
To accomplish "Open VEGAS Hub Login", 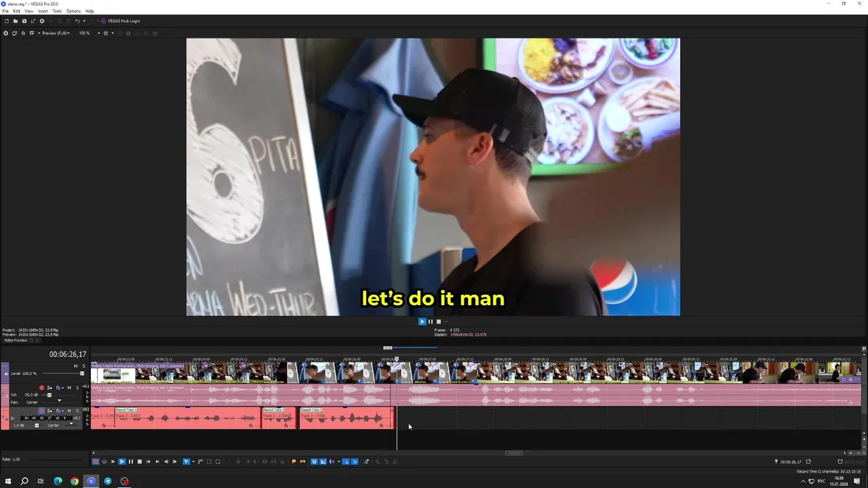I will 120,21.
